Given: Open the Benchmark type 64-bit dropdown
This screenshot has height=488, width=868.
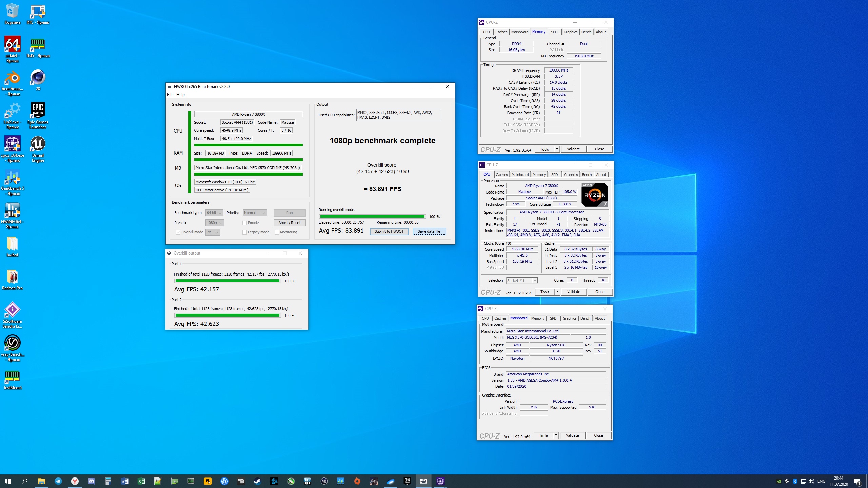Looking at the screenshot, I should pyautogui.click(x=214, y=213).
